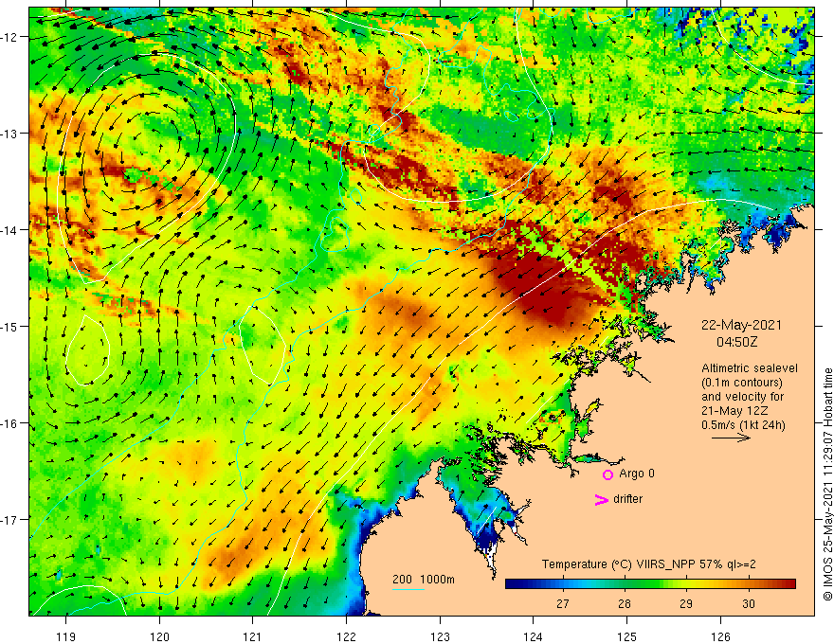Click the latitude label -16

click(10, 423)
